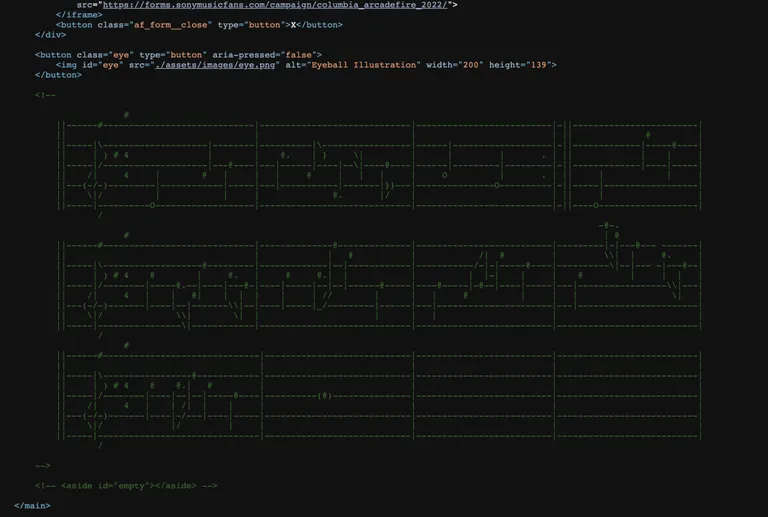Click the img id="eye" attribute
Screen dimensions: 768x517
[x=100, y=65]
